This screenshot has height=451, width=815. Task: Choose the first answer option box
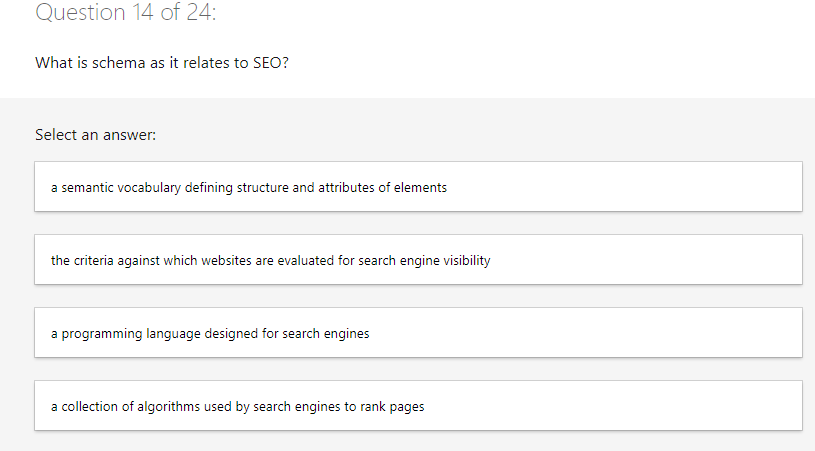pos(418,187)
